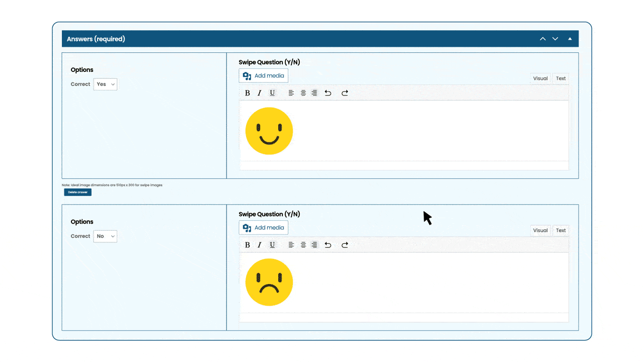Toggle Bold in second answer editor
Viewport: 644px width, 362px height.
(x=247, y=245)
